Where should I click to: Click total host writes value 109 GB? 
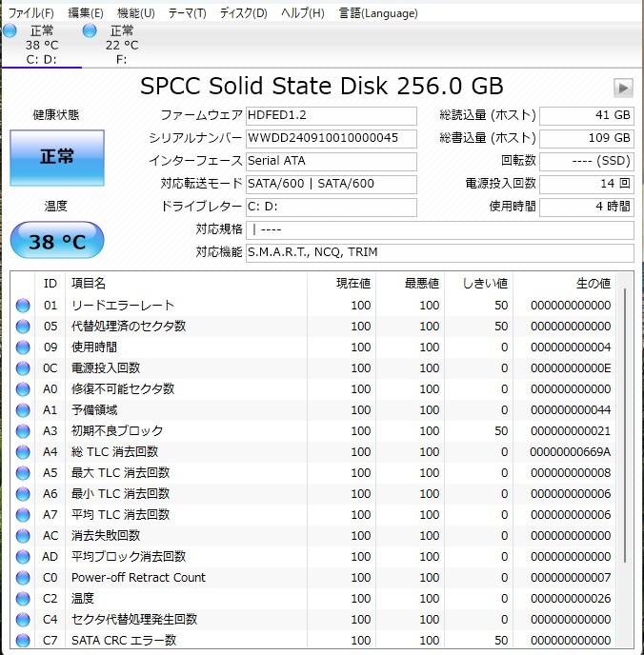587,139
